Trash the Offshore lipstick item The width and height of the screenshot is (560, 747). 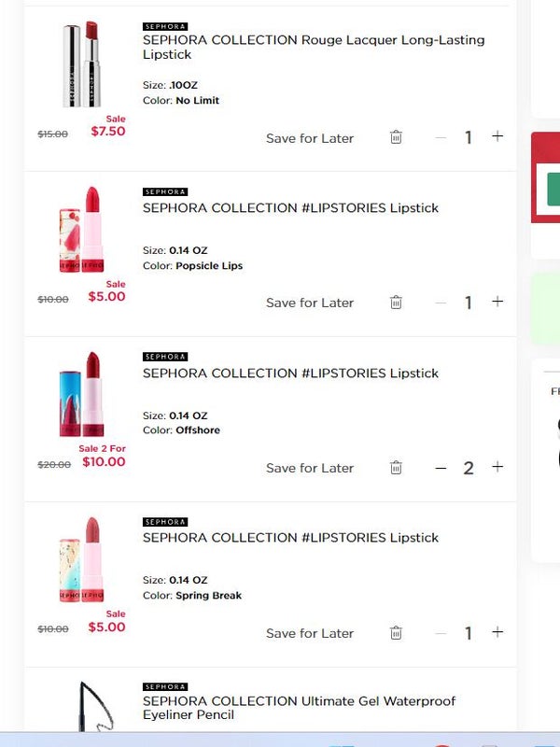(396, 468)
